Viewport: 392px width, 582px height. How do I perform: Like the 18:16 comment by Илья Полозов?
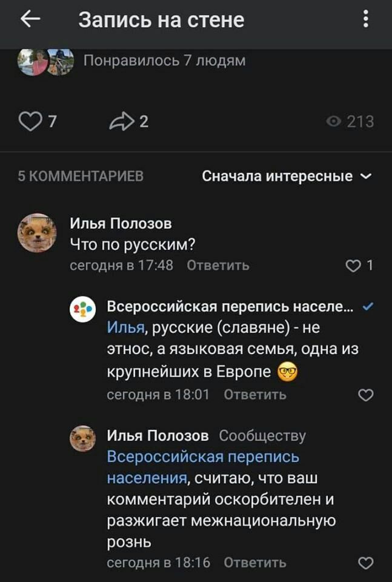click(365, 563)
